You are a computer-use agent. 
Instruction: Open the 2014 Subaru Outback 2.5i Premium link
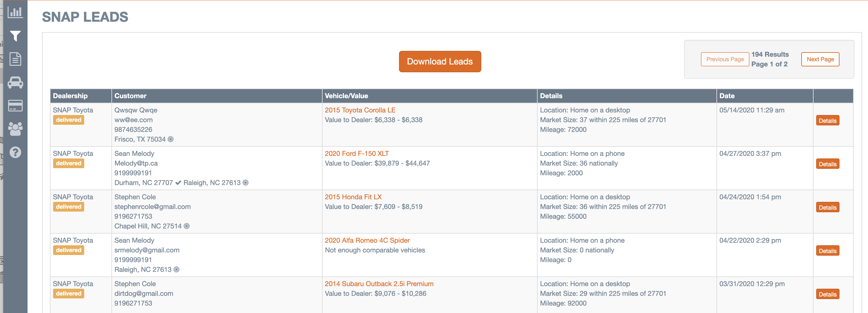pos(379,284)
